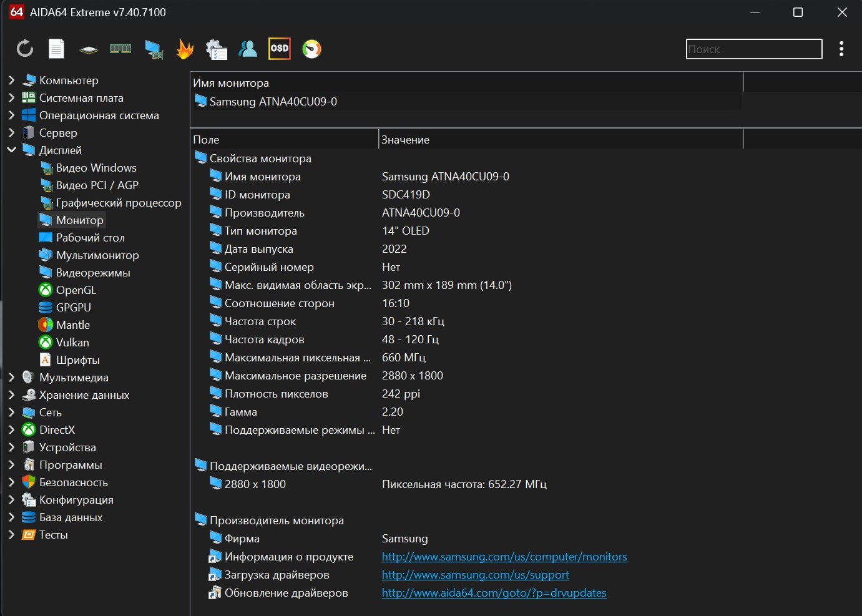The image size is (862, 616).
Task: Open the monitor diagnostics toolbar icon
Action: (153, 49)
